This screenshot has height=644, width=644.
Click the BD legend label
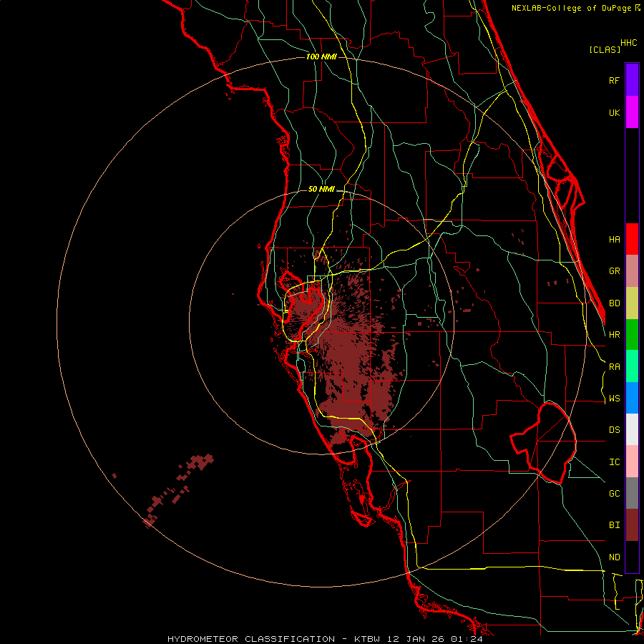coord(614,303)
